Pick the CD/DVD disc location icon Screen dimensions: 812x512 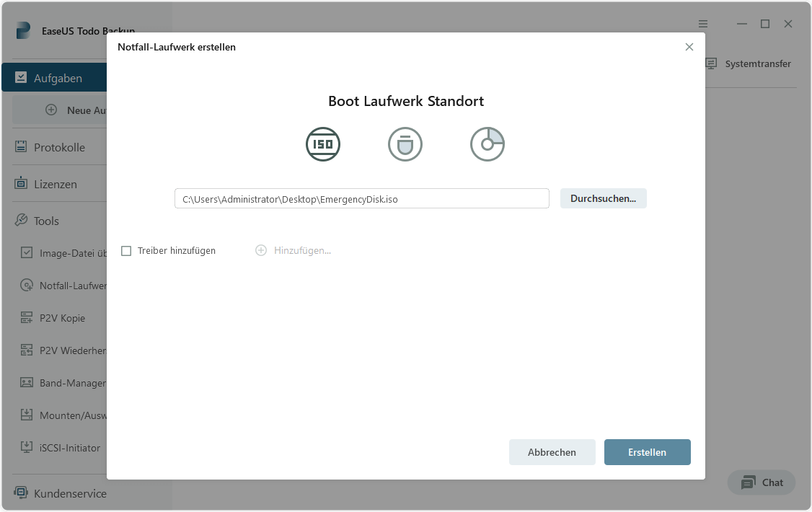pos(487,144)
